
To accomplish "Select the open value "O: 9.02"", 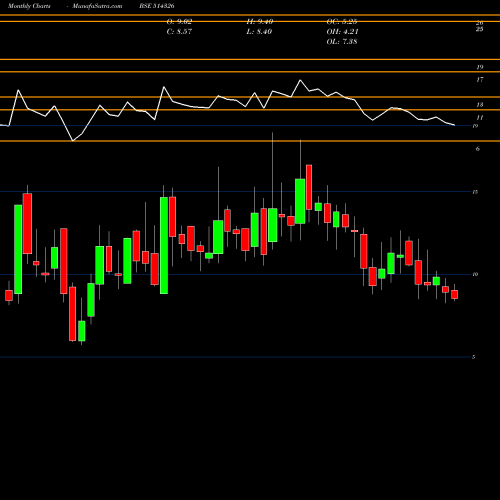I will [179, 22].
